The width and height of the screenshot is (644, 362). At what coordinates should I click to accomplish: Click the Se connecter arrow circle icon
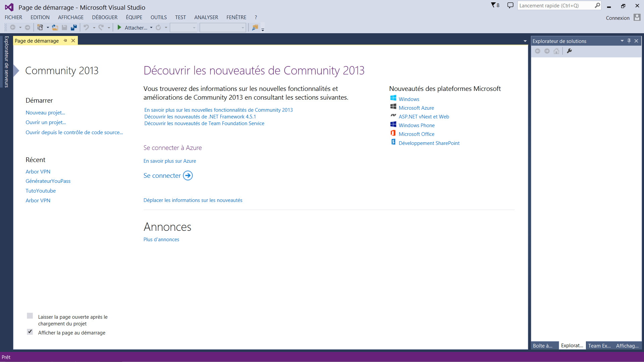[x=188, y=175]
